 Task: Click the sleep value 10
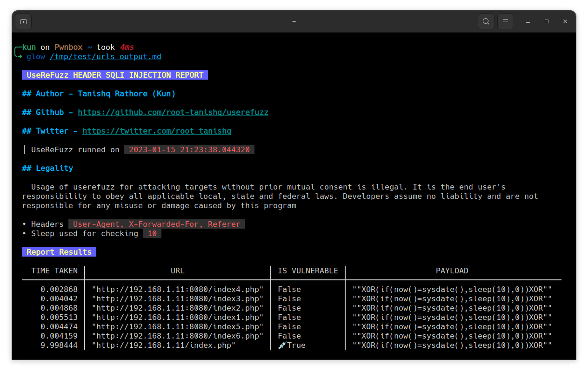pyautogui.click(x=152, y=233)
